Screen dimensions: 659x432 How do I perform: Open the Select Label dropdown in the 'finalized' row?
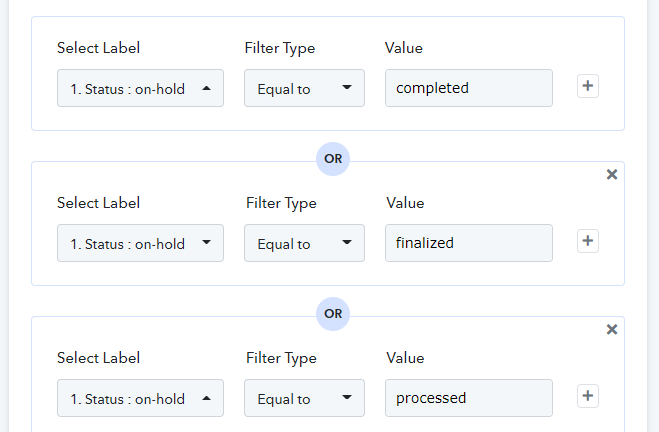point(140,243)
